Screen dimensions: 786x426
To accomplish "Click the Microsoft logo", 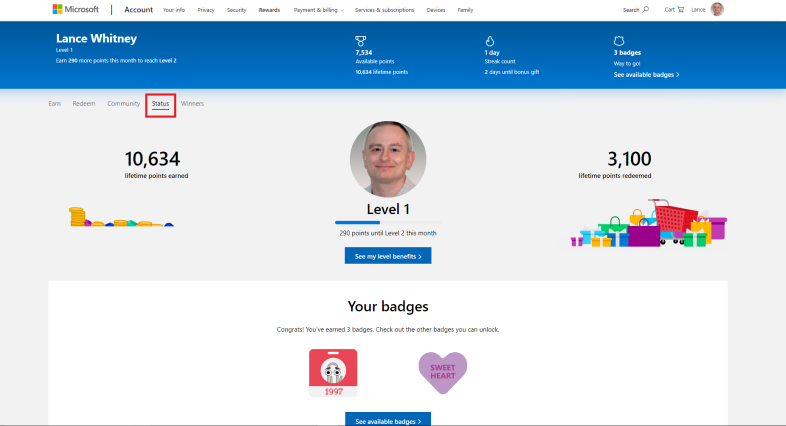I will (76, 10).
